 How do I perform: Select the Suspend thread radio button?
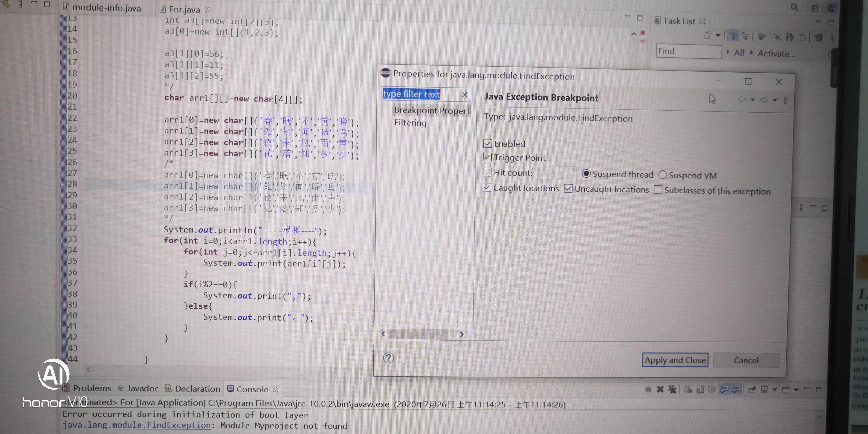click(586, 174)
